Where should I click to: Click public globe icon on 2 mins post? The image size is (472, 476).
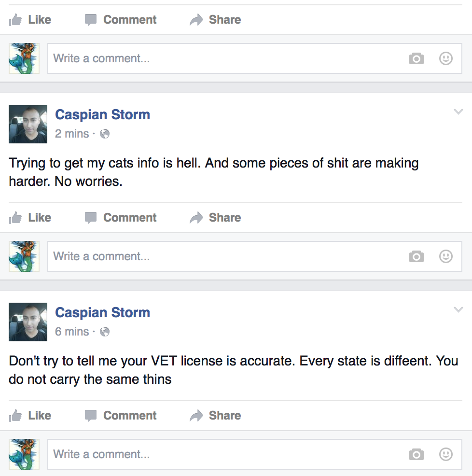click(x=105, y=134)
